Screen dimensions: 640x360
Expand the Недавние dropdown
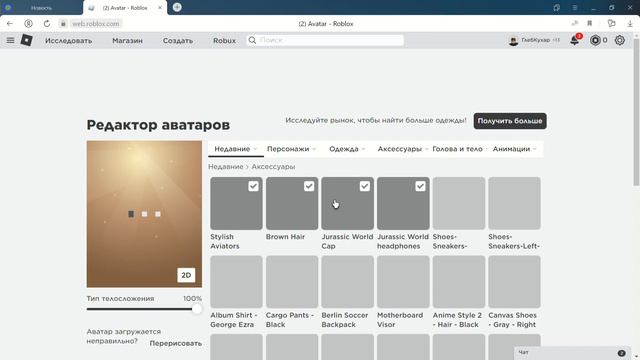[236, 149]
